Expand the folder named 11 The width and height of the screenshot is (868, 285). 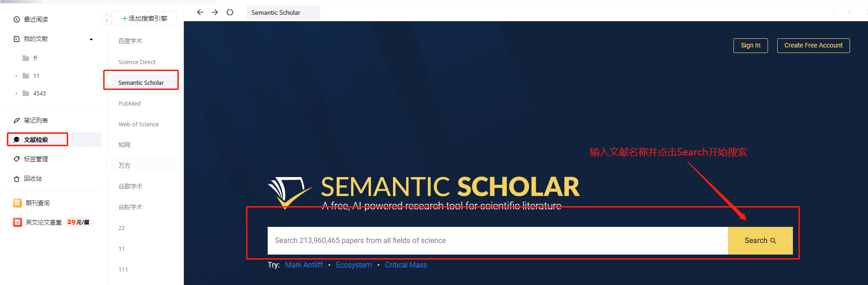[16, 76]
